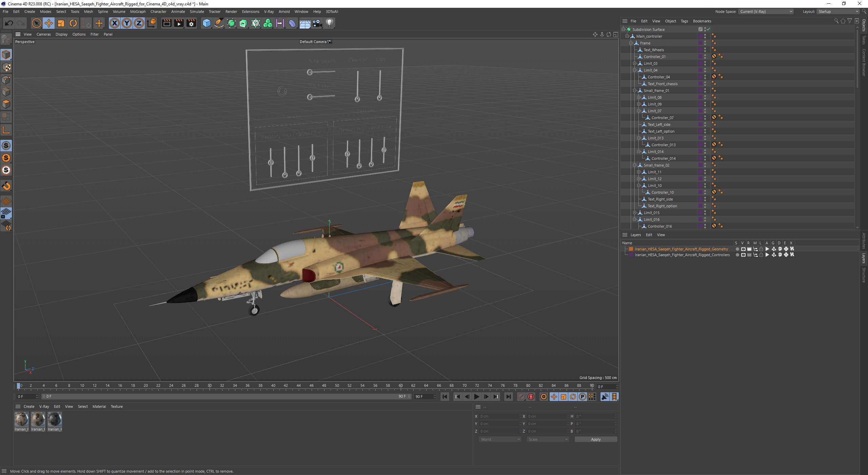Viewport: 868px width, 475px height.
Task: Toggle Subdivision Surface enable checkmark
Action: click(x=708, y=29)
